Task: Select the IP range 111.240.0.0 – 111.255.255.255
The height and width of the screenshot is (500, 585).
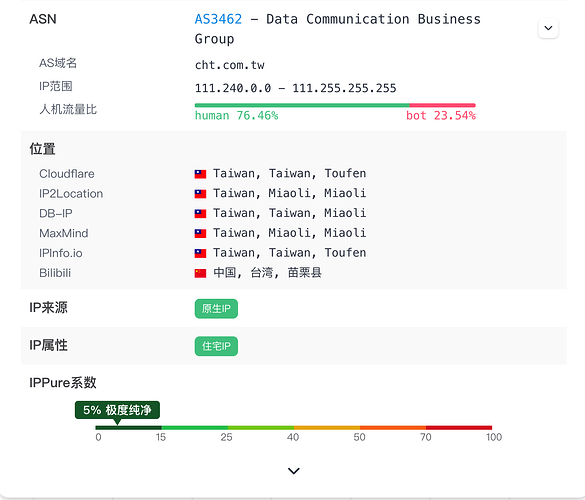Action: point(295,88)
